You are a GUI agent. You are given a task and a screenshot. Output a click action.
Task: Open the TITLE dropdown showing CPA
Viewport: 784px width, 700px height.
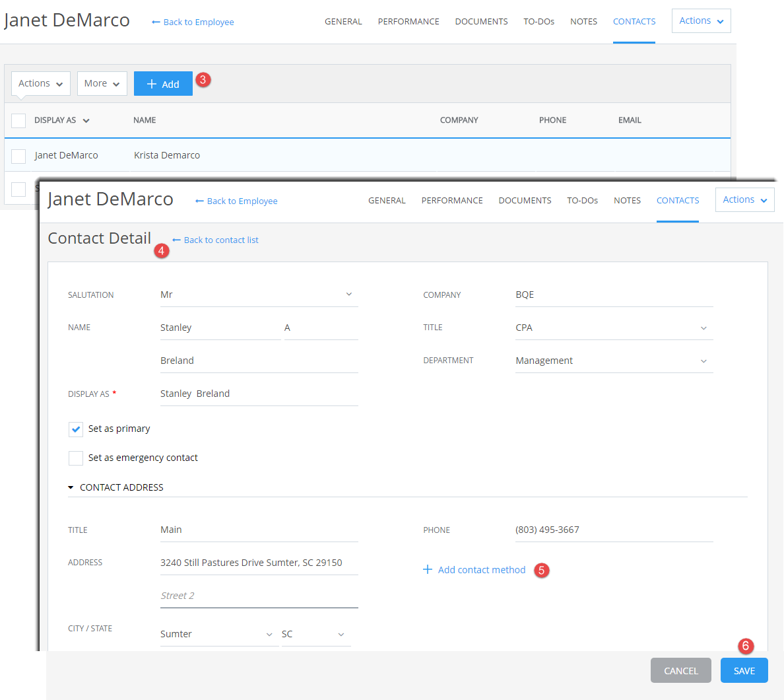[614, 328]
